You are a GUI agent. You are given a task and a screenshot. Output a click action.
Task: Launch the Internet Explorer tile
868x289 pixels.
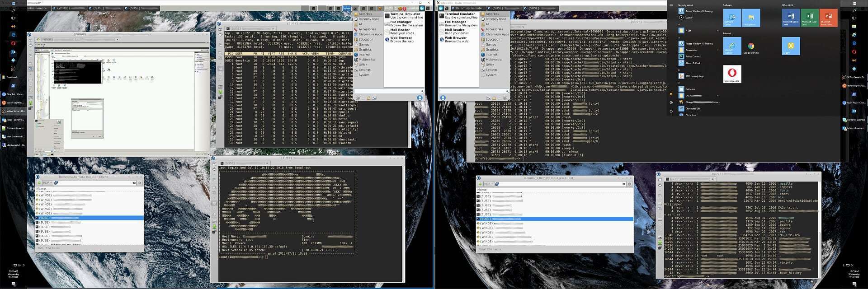pyautogui.click(x=732, y=46)
